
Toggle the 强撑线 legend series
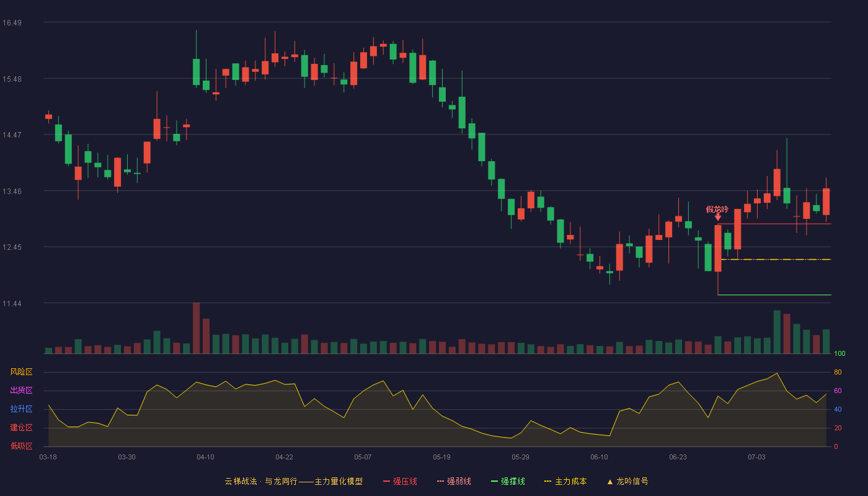pyautogui.click(x=508, y=481)
